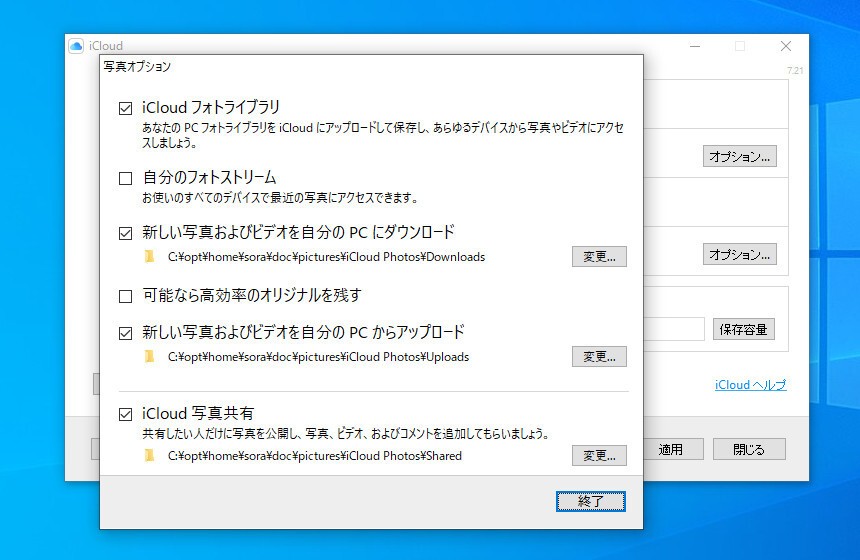
Task: Click 変更 button for Uploads folder
Action: [599, 357]
